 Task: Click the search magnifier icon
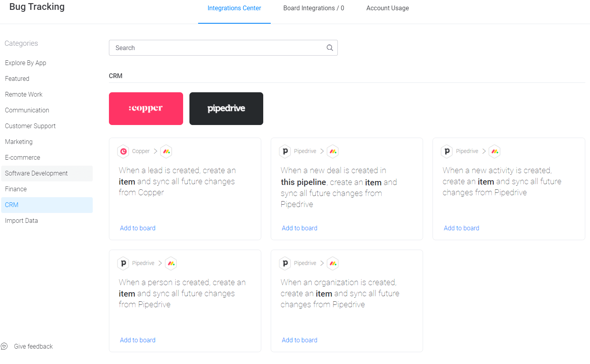tap(330, 48)
